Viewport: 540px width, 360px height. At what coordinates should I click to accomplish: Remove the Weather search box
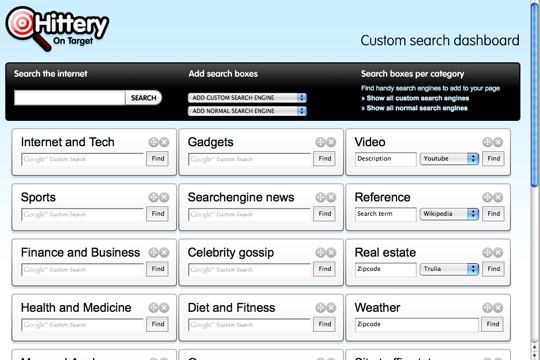[x=498, y=308]
